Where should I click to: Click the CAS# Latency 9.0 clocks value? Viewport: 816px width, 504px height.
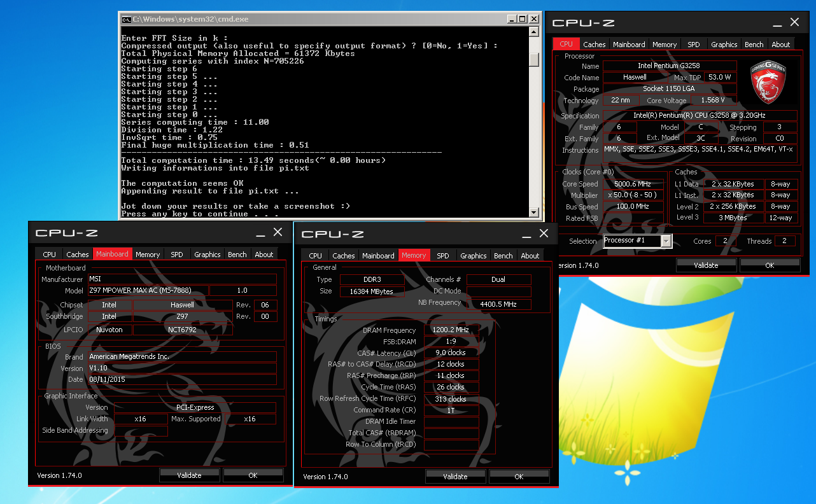point(451,353)
